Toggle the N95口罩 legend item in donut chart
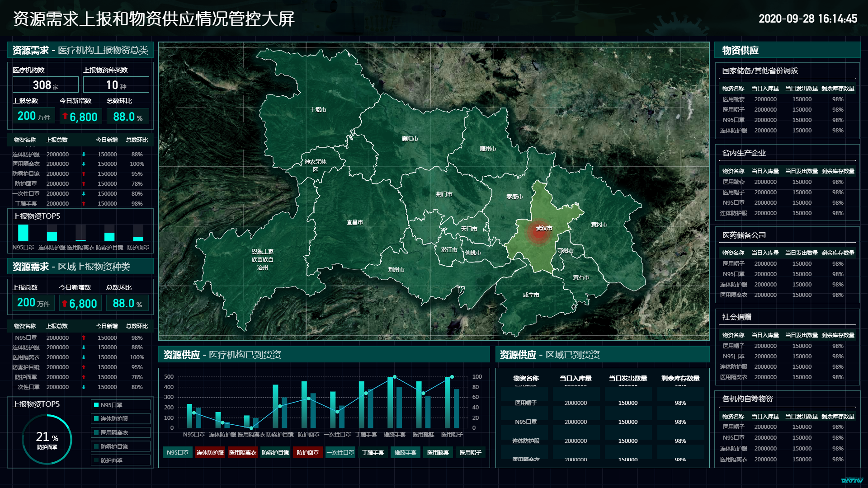The image size is (868, 488). (x=120, y=405)
